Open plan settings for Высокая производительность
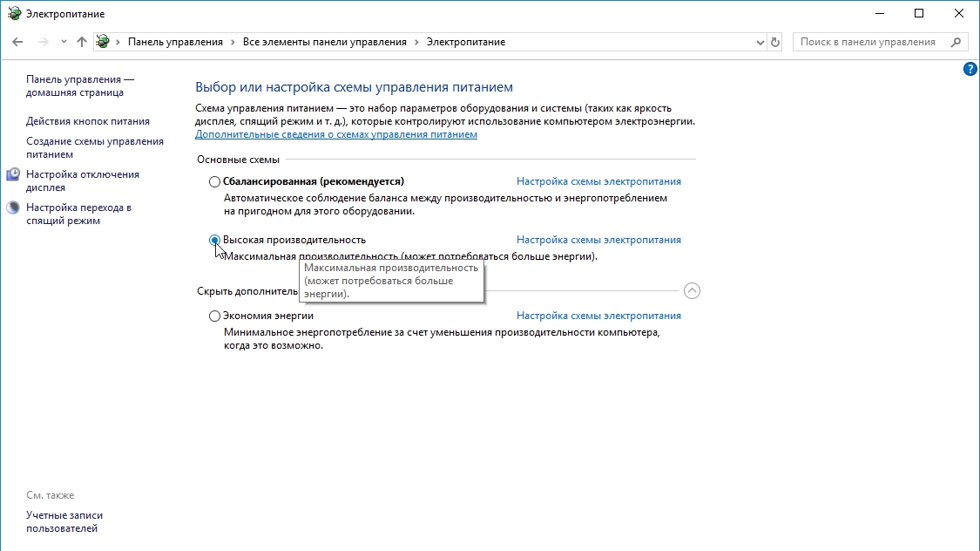 tap(598, 240)
